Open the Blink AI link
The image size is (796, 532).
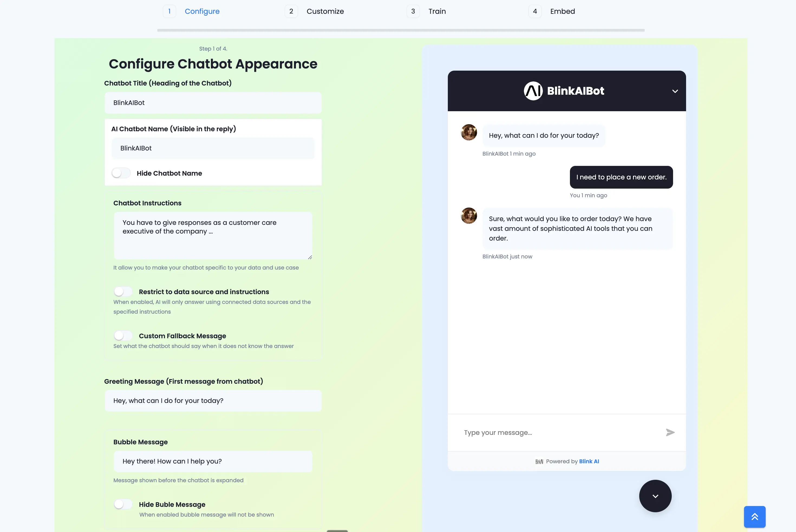click(x=589, y=461)
